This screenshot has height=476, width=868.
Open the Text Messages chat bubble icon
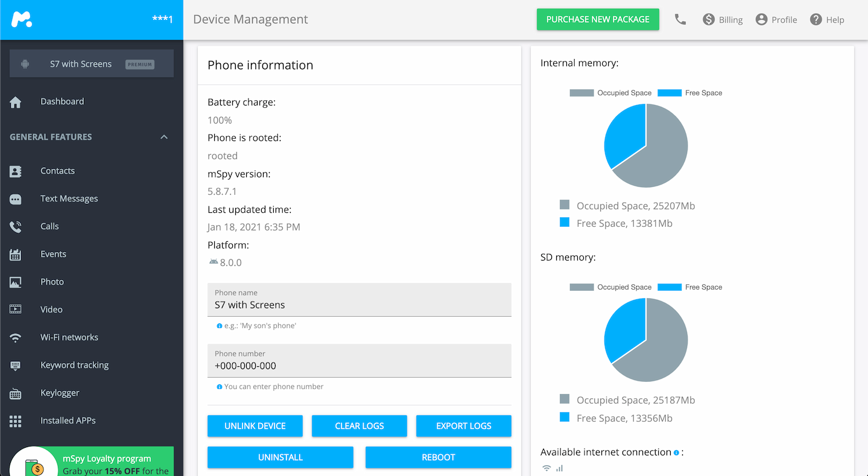coord(16,199)
